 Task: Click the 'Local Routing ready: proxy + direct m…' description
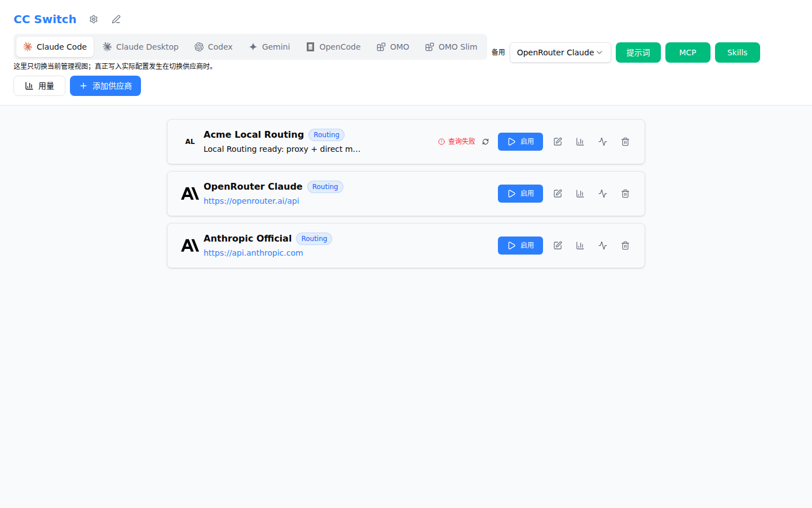(282, 149)
